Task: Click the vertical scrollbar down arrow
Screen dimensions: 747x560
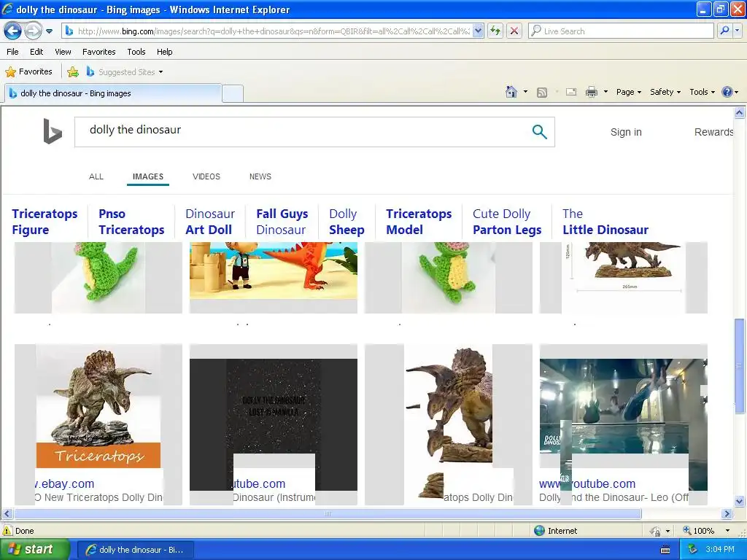Action: click(740, 501)
